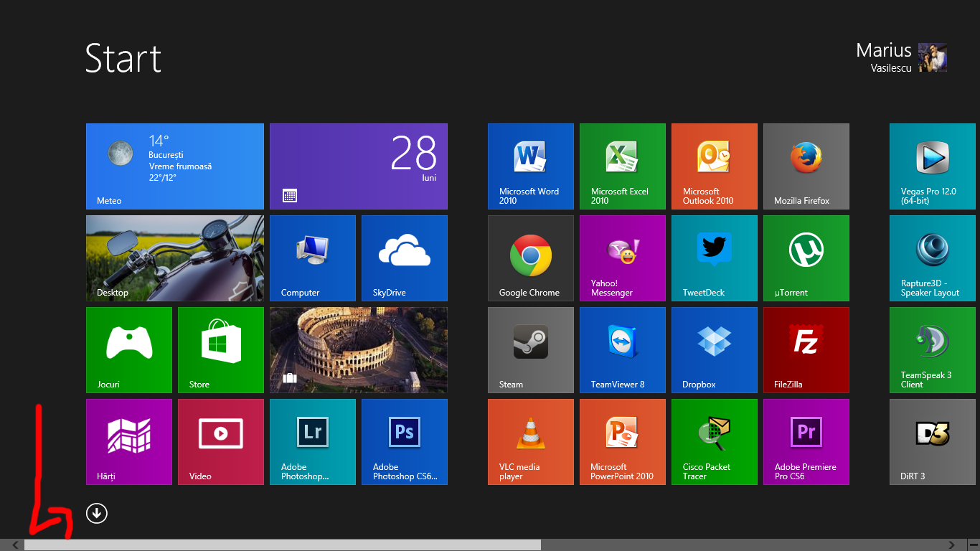Show all apps with down arrow button
980x551 pixels.
tap(97, 513)
